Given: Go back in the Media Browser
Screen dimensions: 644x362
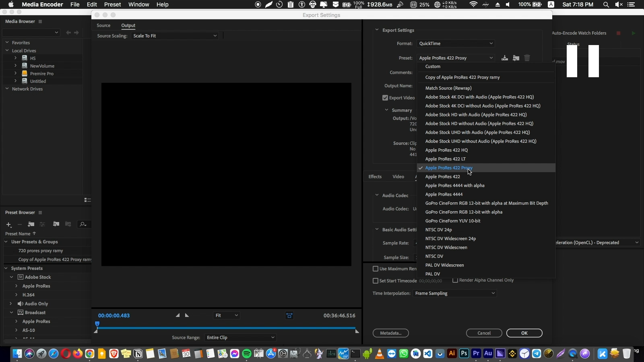Looking at the screenshot, I should coord(68,33).
